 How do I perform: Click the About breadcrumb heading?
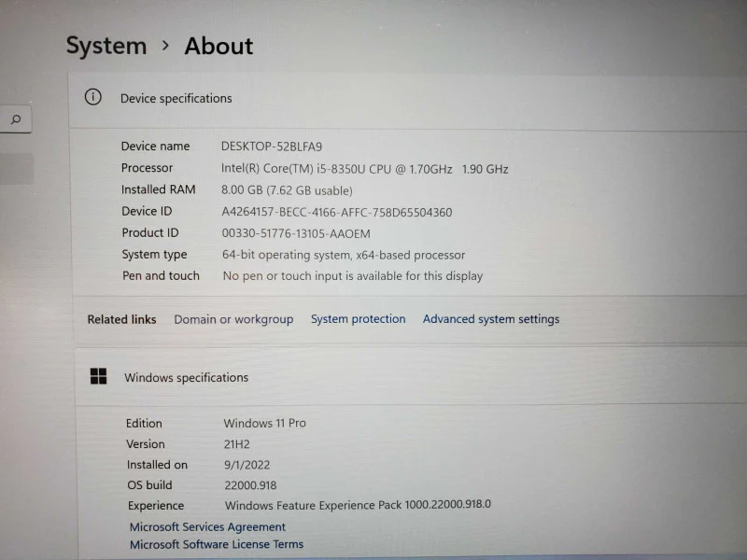click(x=218, y=46)
